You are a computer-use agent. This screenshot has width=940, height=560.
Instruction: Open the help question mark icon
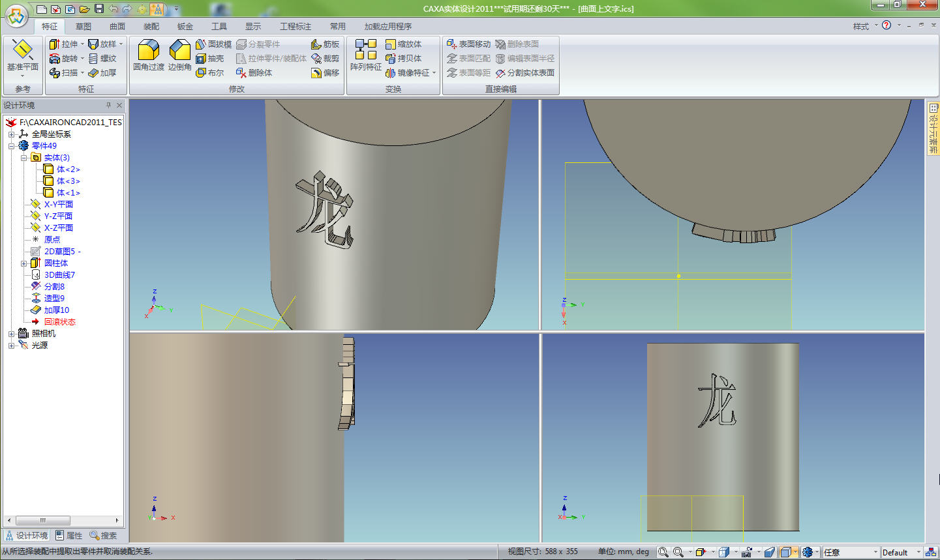(887, 25)
